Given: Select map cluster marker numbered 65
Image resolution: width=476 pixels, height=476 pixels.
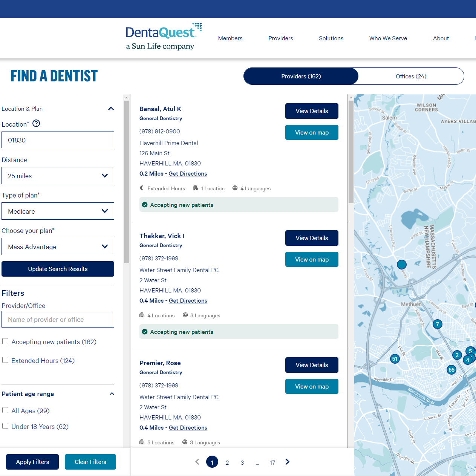Looking at the screenshot, I should click(452, 370).
